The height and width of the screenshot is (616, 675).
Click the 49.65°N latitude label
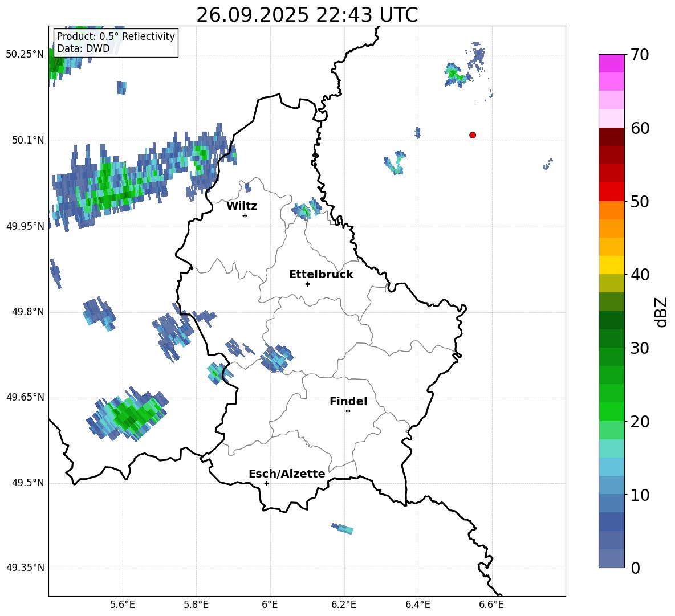(25, 397)
